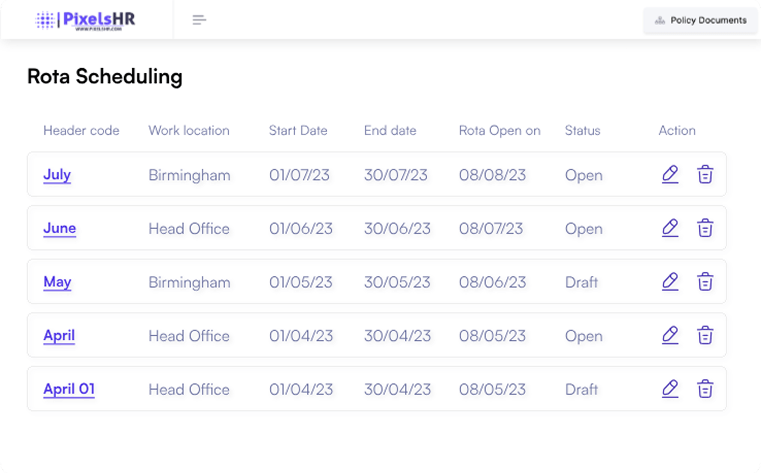
Task: Delete the July rota row
Action: click(705, 174)
